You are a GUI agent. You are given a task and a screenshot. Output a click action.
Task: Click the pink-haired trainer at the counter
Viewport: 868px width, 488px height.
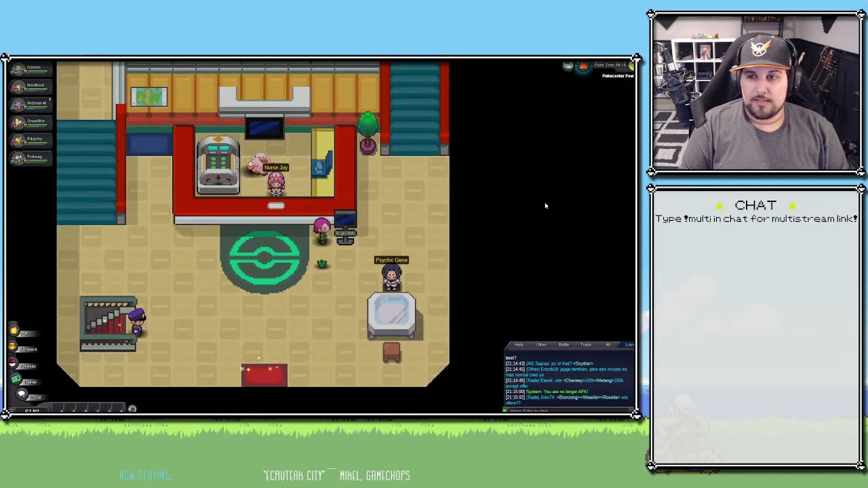(x=322, y=232)
